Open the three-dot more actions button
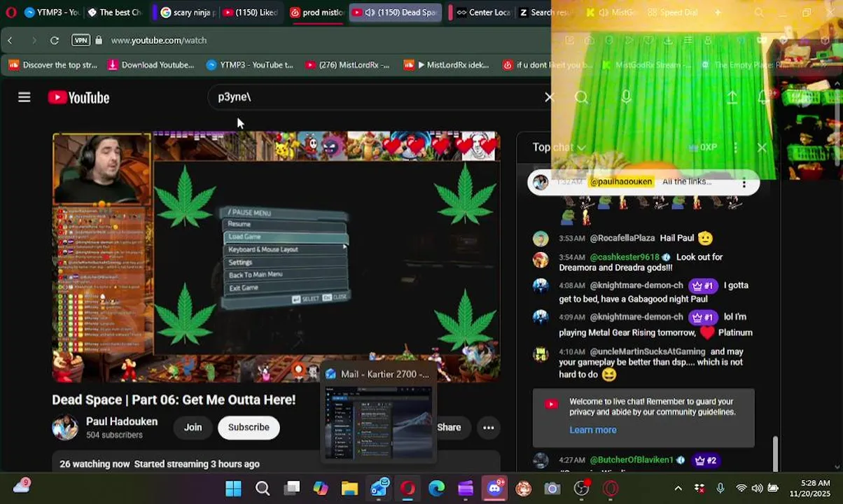Image resolution: width=843 pixels, height=504 pixels. pyautogui.click(x=489, y=427)
